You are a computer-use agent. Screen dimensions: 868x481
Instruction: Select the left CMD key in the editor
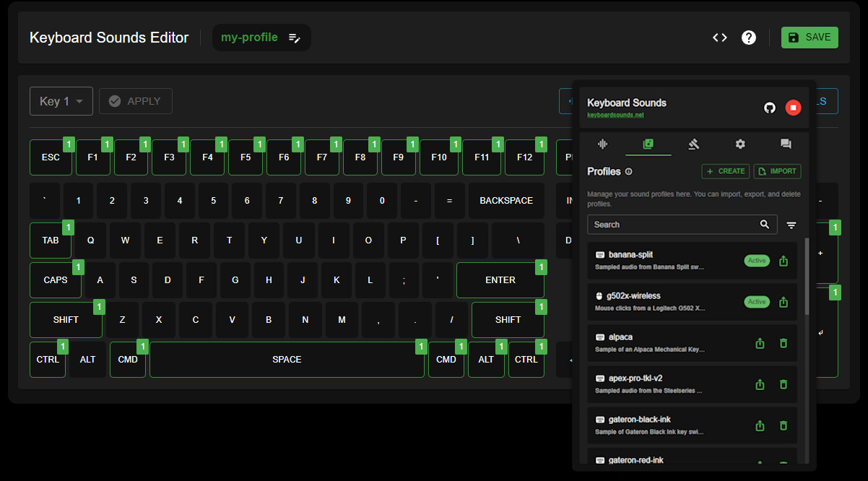coord(128,360)
